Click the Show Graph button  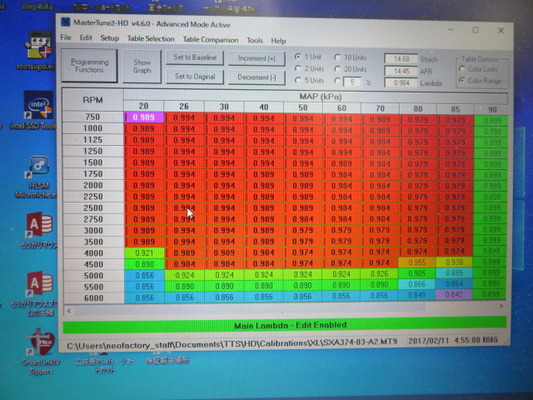[x=142, y=66]
